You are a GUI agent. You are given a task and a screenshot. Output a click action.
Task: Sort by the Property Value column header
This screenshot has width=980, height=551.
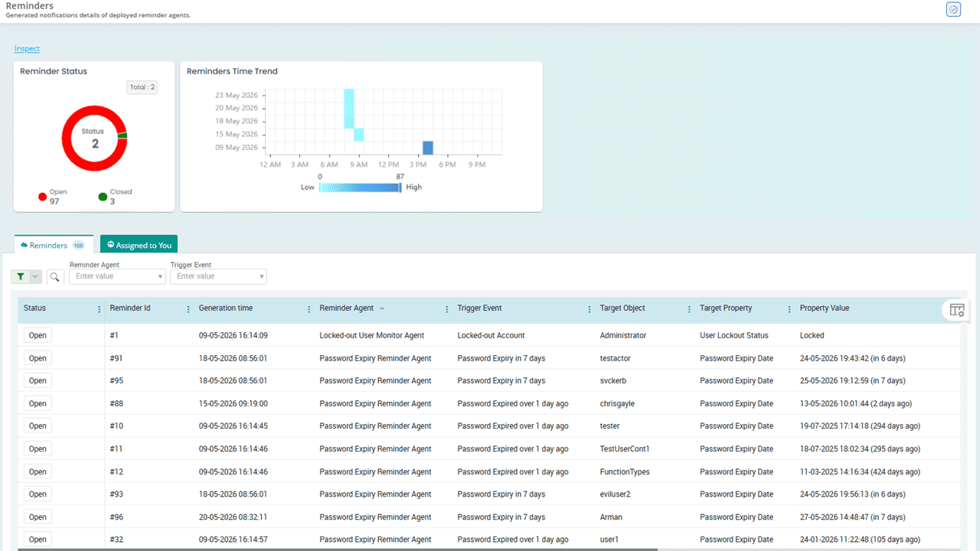point(825,308)
